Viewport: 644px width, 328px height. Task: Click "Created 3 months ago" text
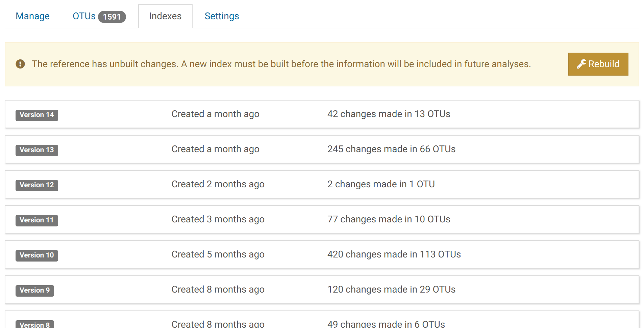point(218,219)
